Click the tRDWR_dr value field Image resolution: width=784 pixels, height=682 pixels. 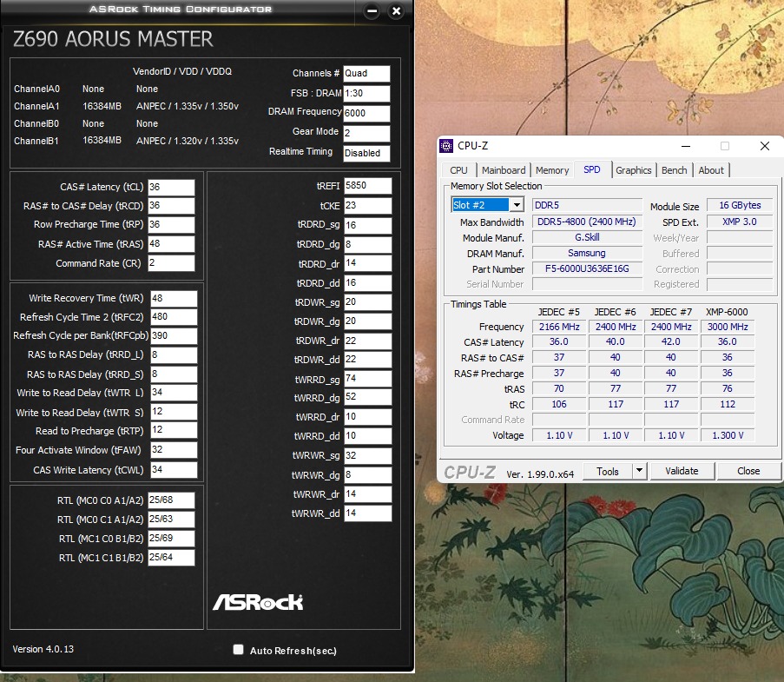367,341
